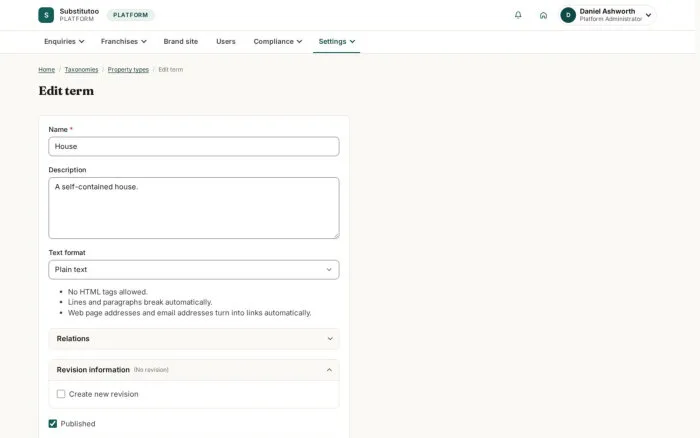Click the PLATFORM badge
This screenshot has height=438, width=700.
130,15
